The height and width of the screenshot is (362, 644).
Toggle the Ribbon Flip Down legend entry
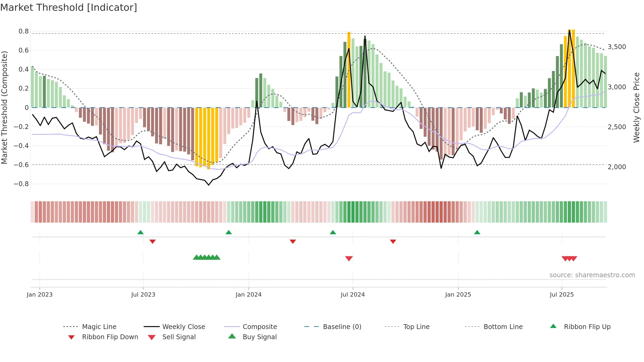click(x=103, y=337)
